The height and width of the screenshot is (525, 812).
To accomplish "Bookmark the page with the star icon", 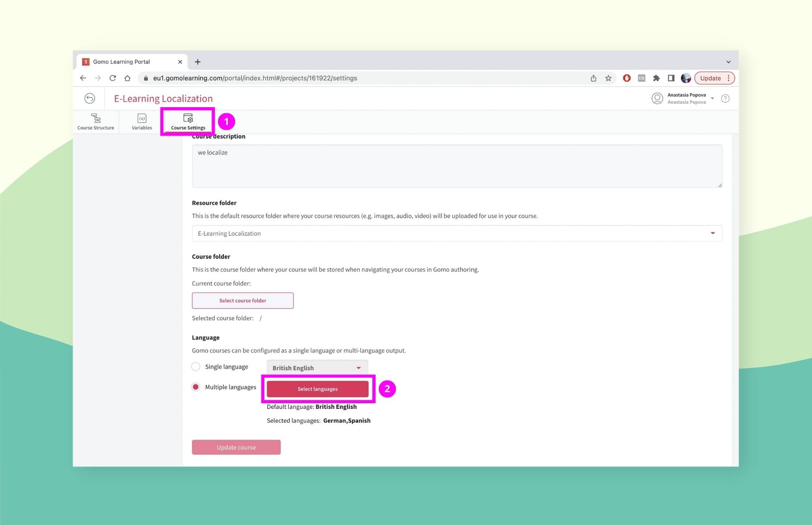I will coord(608,78).
